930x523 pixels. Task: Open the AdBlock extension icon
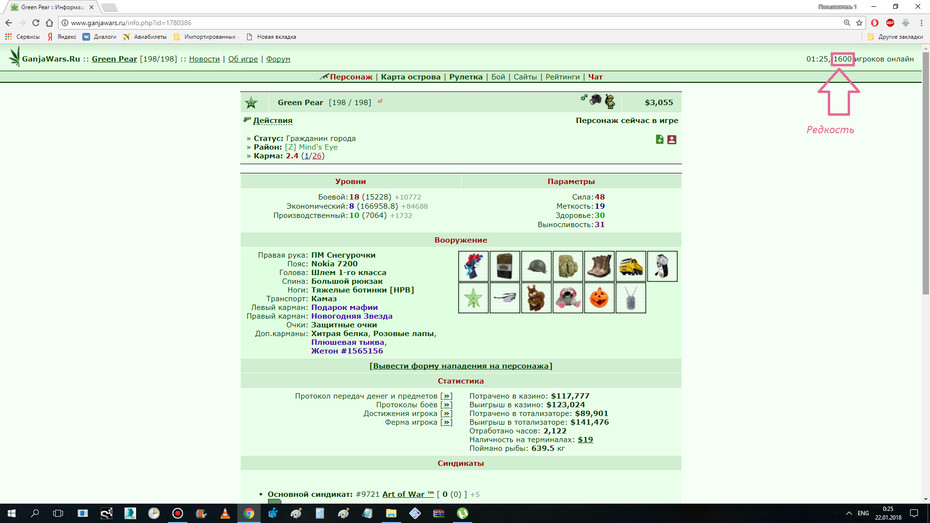[890, 23]
